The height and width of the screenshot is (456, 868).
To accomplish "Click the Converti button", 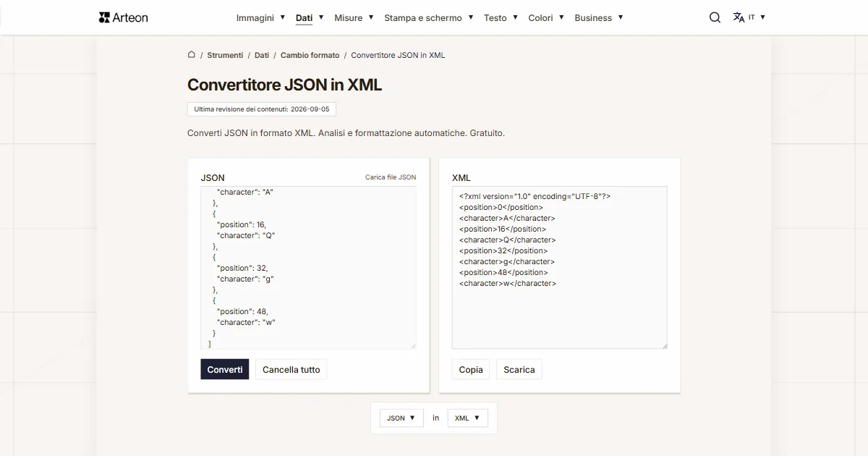I will coord(225,369).
